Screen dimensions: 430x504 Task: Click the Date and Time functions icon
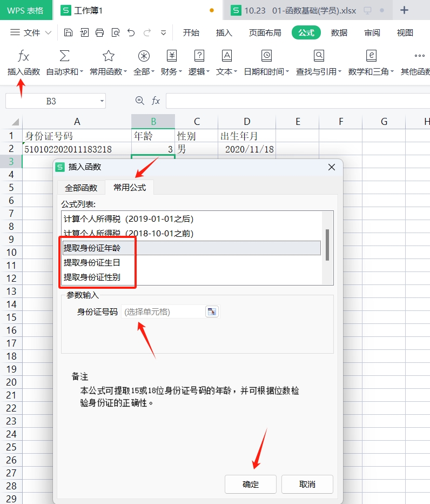tap(266, 56)
